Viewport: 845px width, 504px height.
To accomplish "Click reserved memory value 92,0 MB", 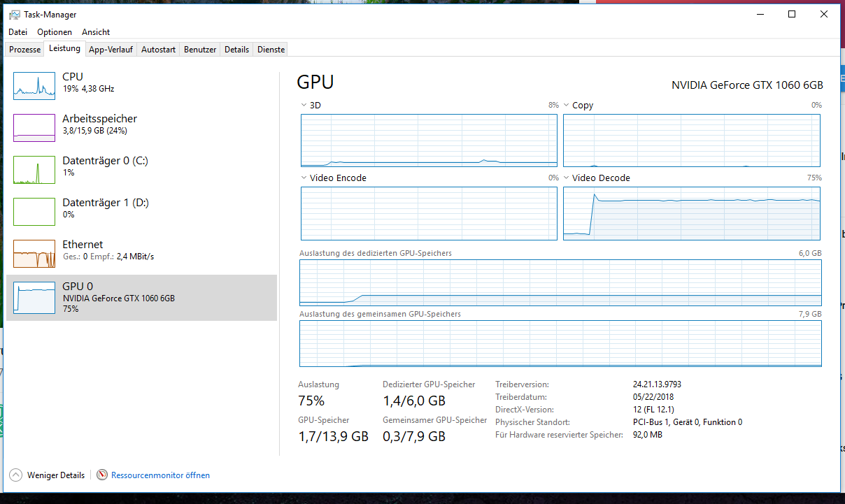I will [x=647, y=435].
